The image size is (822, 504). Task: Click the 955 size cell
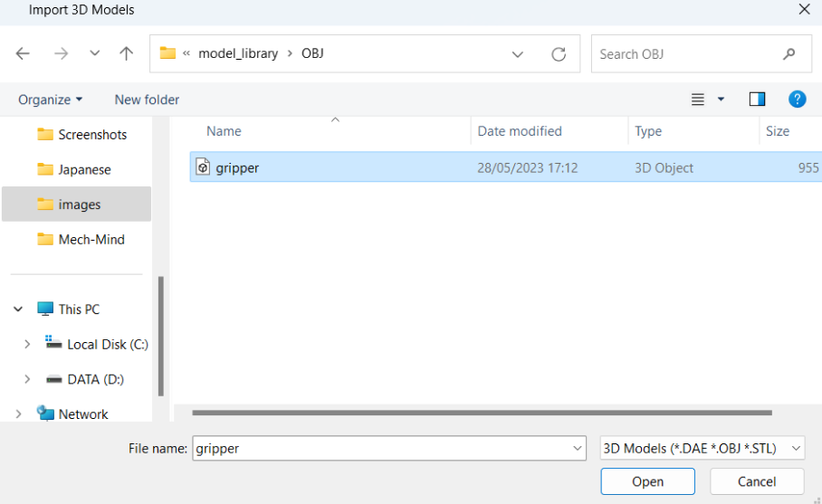coord(808,167)
